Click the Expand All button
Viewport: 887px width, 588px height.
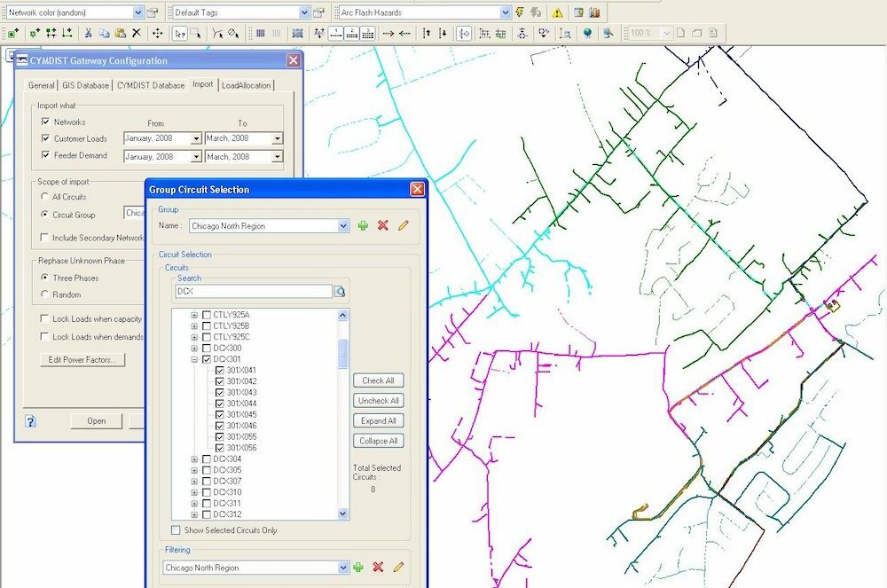pos(379,420)
